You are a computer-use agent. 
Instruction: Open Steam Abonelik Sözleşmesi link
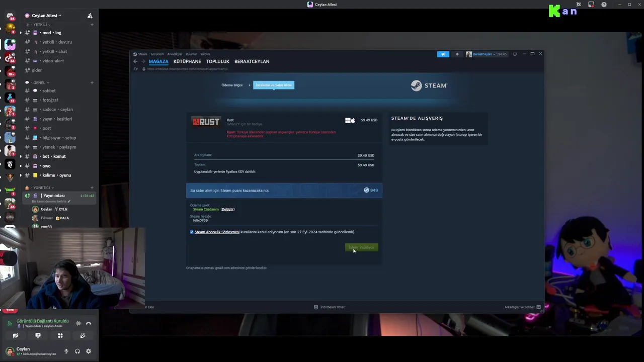(x=217, y=232)
